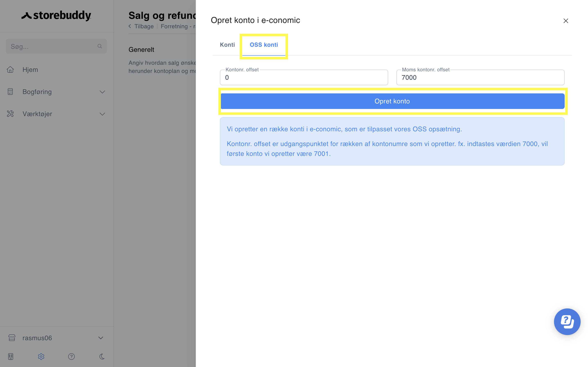The height and width of the screenshot is (367, 588).
Task: Select the OSS konti tab
Action: [264, 45]
